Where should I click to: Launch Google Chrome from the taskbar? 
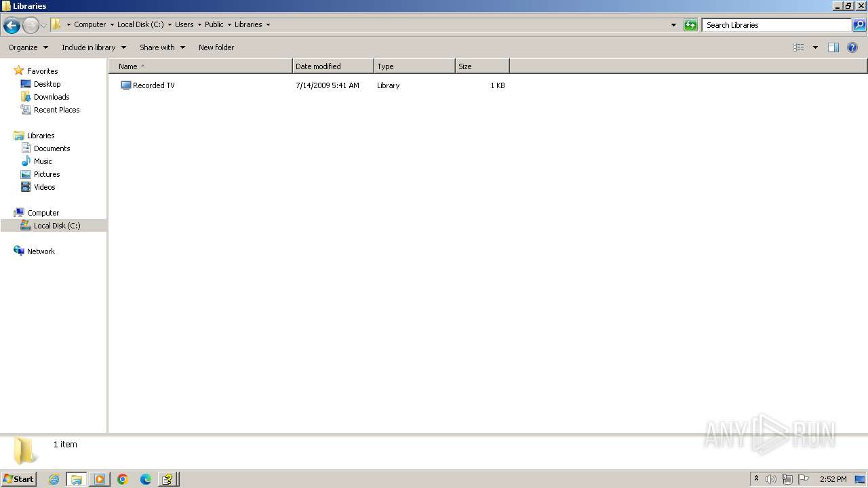pyautogui.click(x=123, y=479)
